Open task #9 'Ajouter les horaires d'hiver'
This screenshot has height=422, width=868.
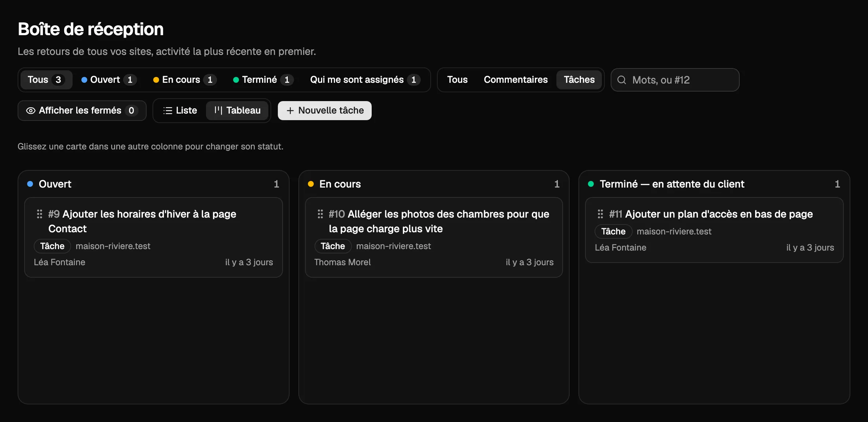pos(142,221)
